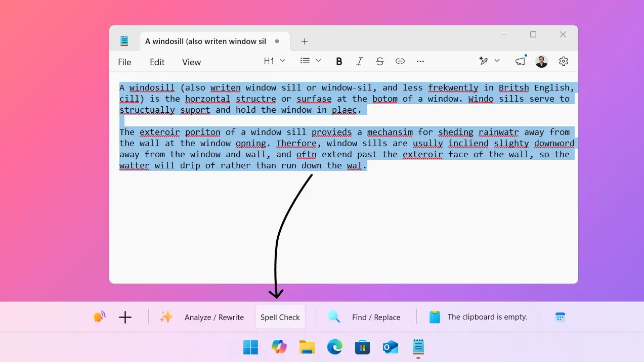Open File Explorer from the taskbar
The height and width of the screenshot is (362, 644).
pos(307,347)
